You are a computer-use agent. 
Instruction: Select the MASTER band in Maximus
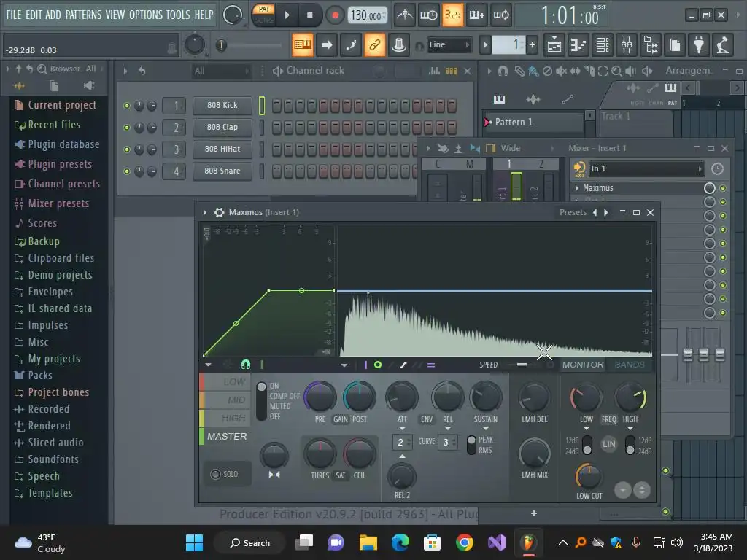(x=226, y=437)
